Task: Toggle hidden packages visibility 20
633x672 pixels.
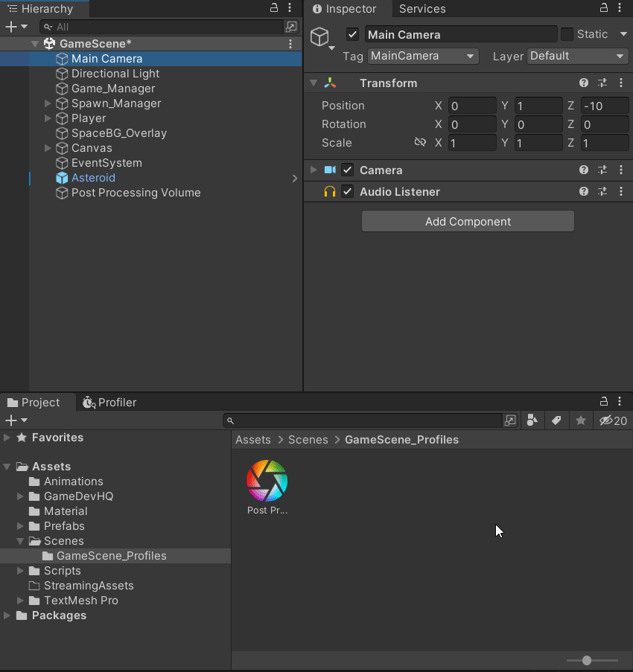Action: coord(614,421)
